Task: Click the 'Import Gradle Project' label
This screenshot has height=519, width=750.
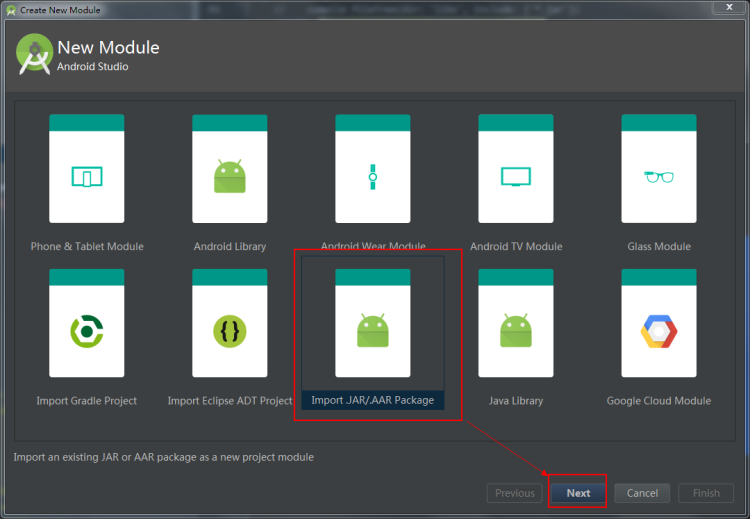Action: pos(87,401)
